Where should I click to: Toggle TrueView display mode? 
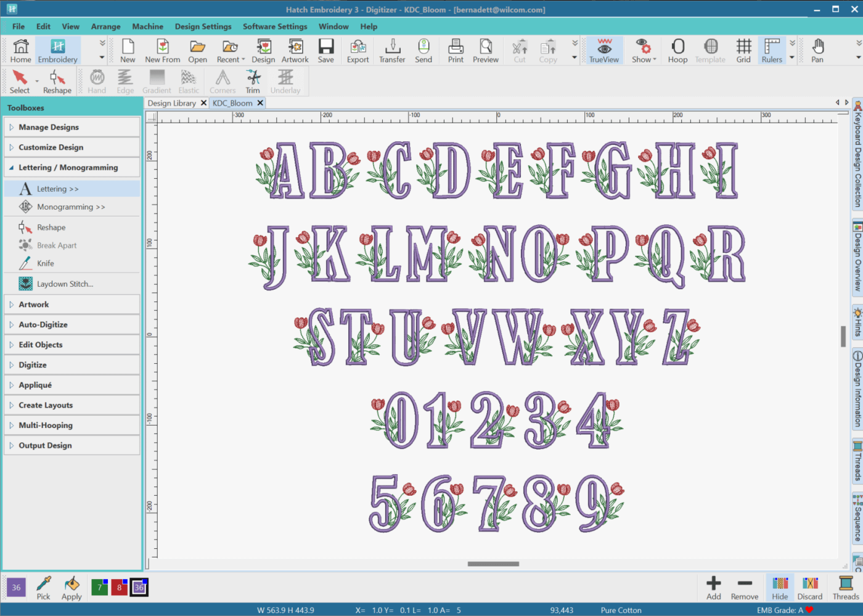point(604,51)
